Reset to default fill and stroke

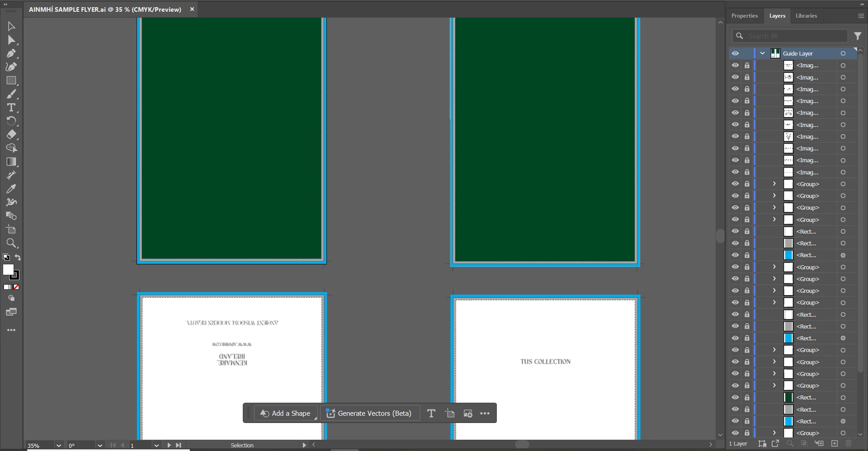point(6,258)
